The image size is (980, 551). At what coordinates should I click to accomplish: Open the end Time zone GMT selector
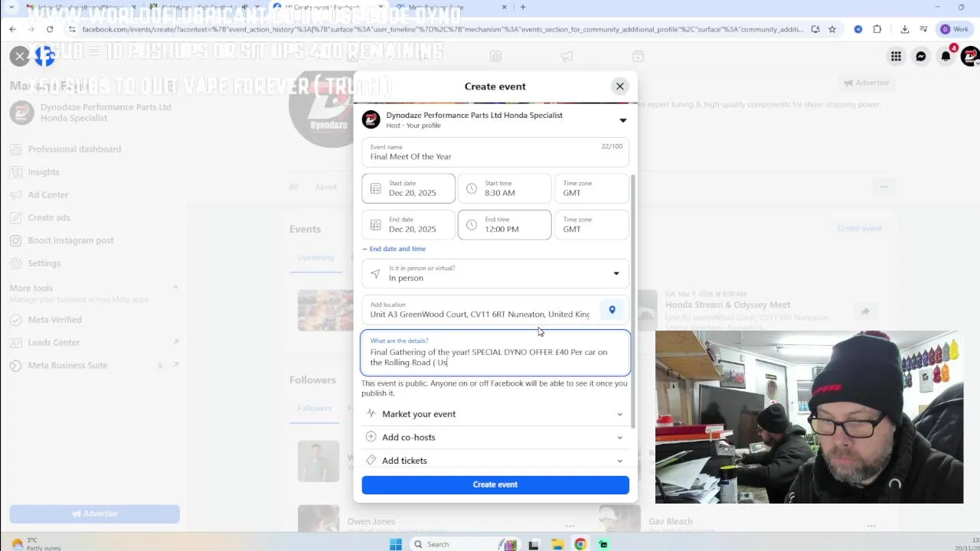pyautogui.click(x=592, y=225)
